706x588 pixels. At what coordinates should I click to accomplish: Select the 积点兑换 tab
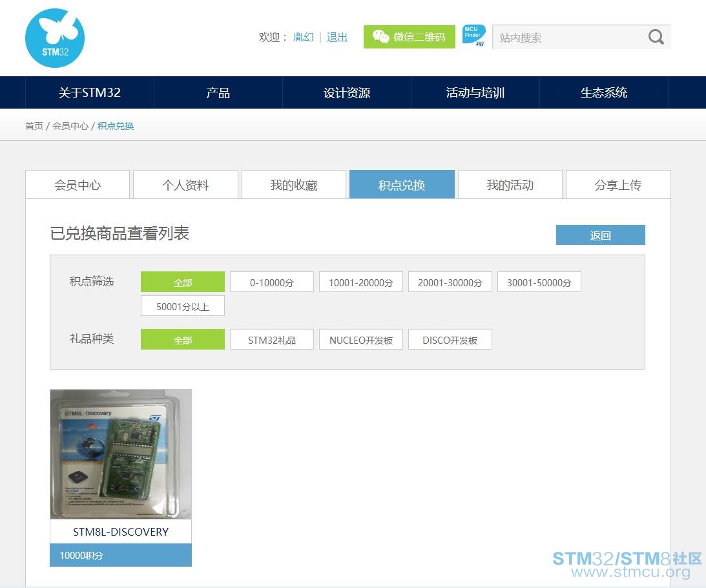pos(402,185)
